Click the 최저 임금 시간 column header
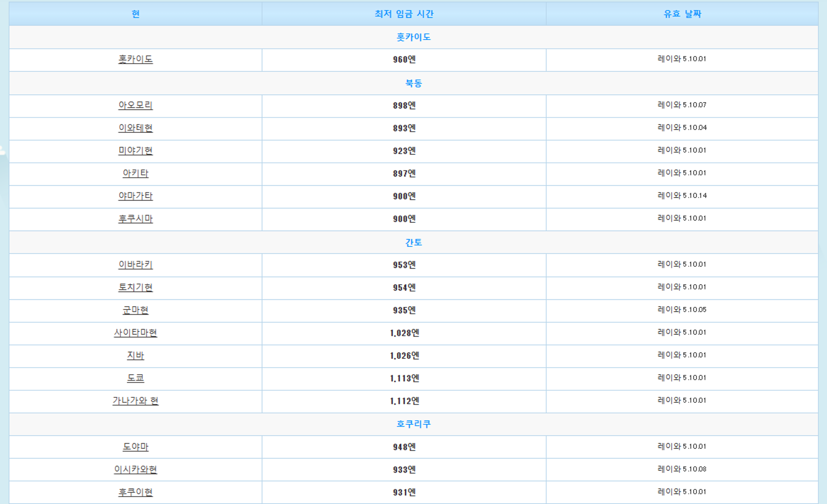The width and height of the screenshot is (827, 504). pos(404,14)
